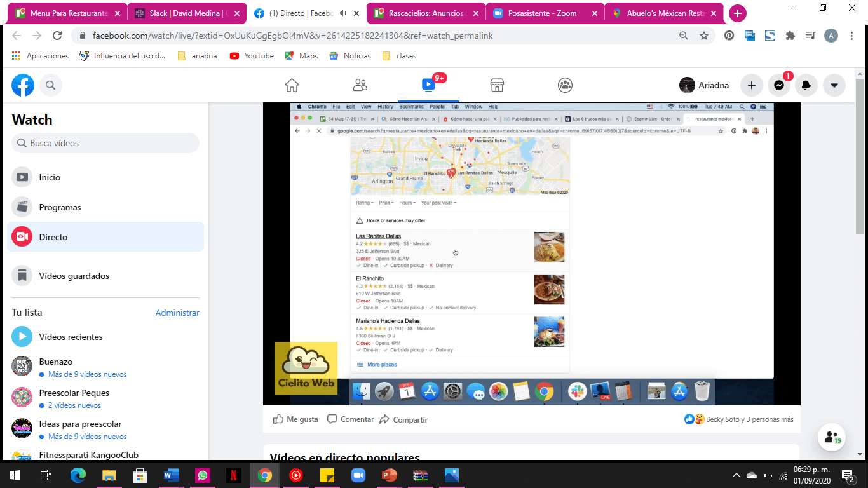The width and height of the screenshot is (868, 488).
Task: Click Administrar link
Action: click(177, 313)
